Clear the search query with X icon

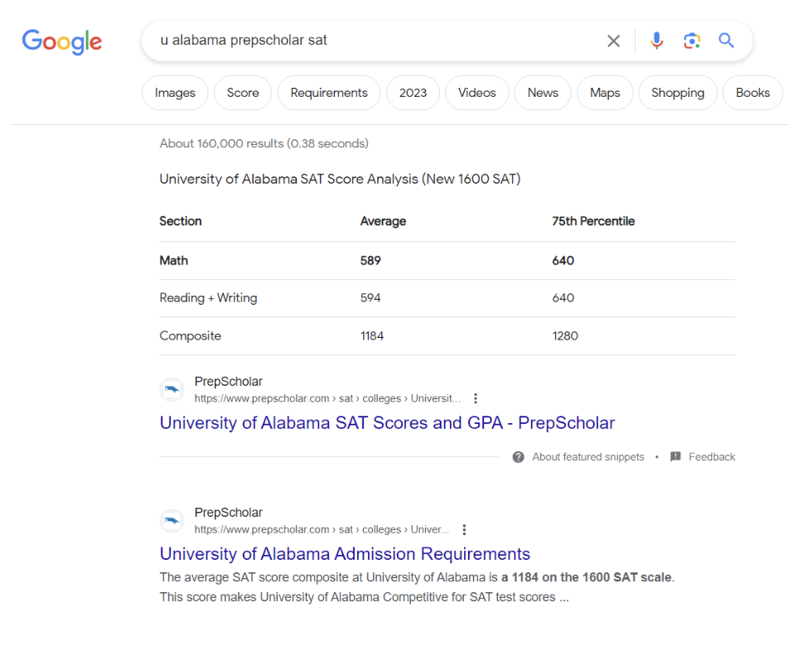click(x=613, y=41)
